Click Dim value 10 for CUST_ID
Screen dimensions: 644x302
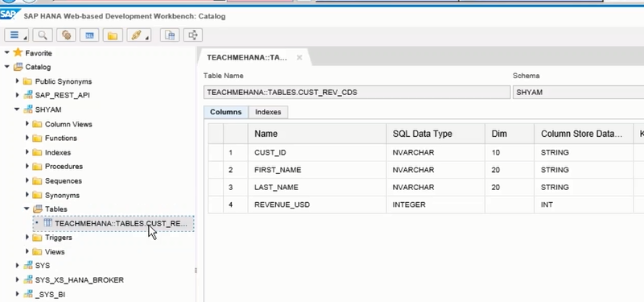[x=510, y=152]
